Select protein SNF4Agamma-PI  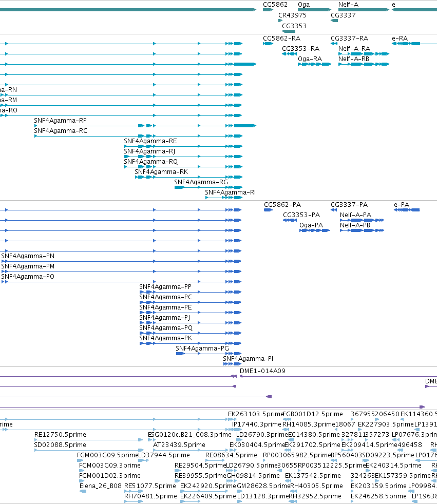pos(248,359)
